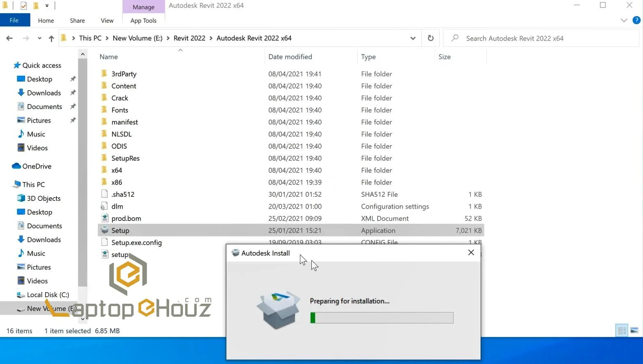Select the NLSDL folder icon
The height and width of the screenshot is (364, 643).
point(104,134)
